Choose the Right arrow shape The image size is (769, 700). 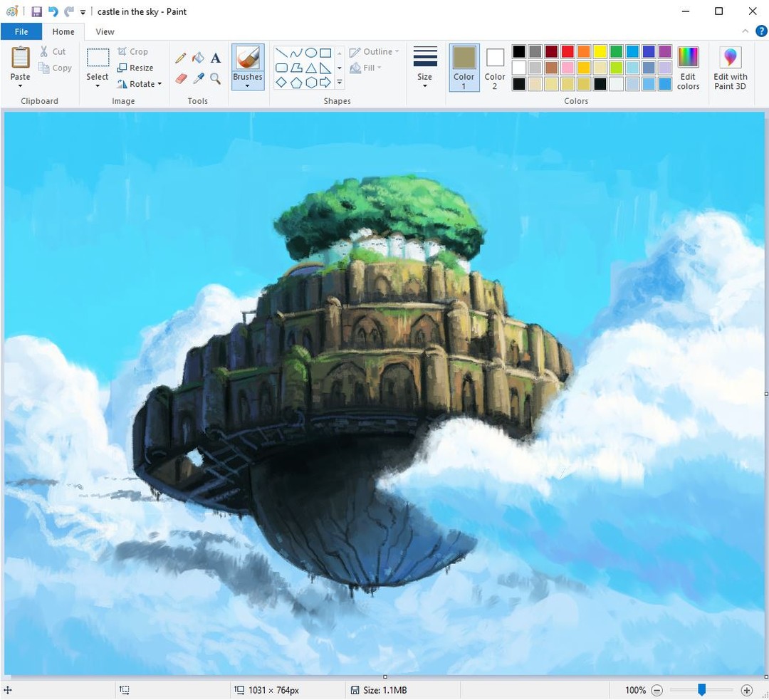coord(325,83)
